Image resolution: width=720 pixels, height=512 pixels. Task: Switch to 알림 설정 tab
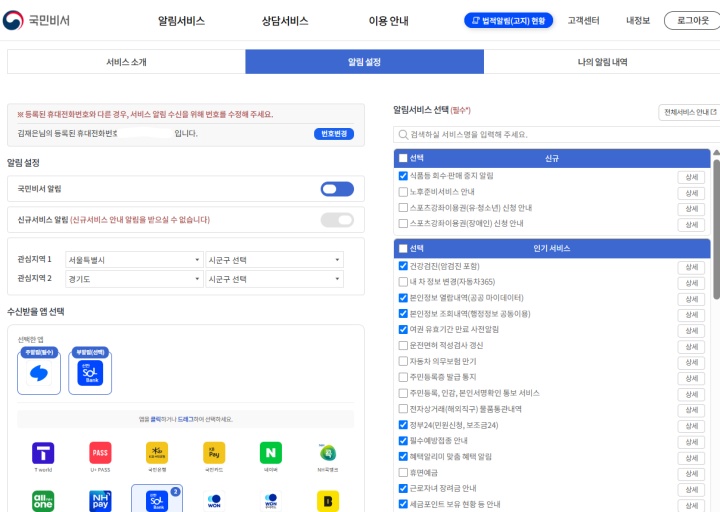[x=365, y=62]
